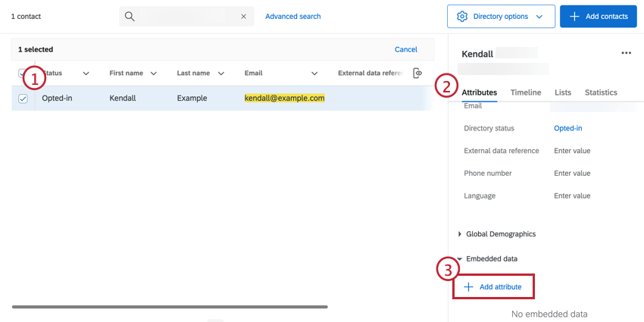Click the plus icon in Add contacts
644x322 pixels.
[574, 17]
